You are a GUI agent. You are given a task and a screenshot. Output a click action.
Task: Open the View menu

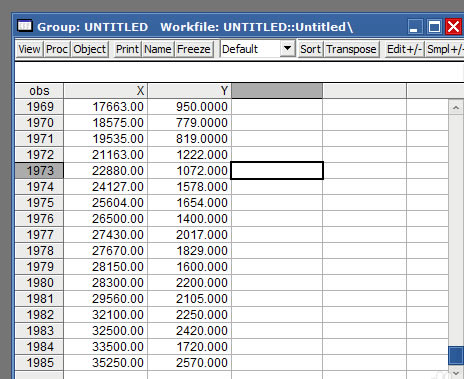click(x=29, y=49)
